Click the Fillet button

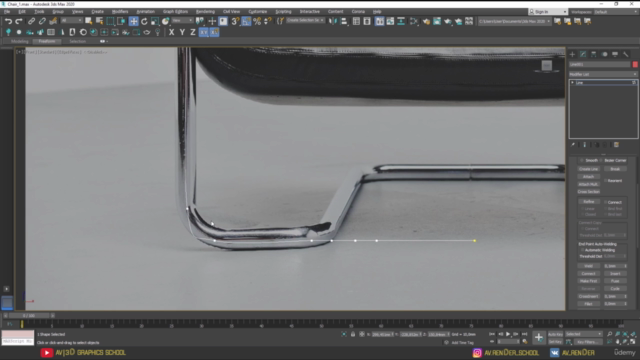588,304
